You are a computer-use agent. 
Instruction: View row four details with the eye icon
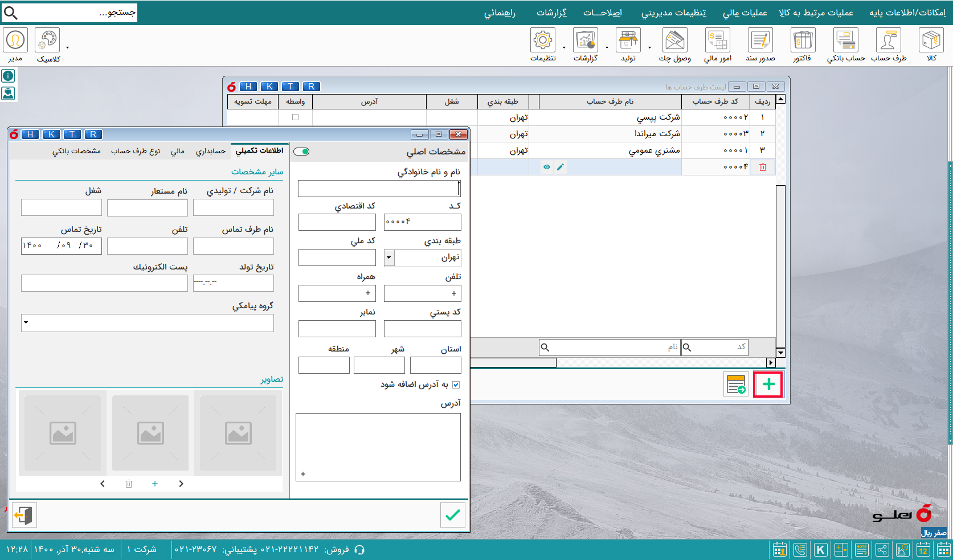[547, 167]
